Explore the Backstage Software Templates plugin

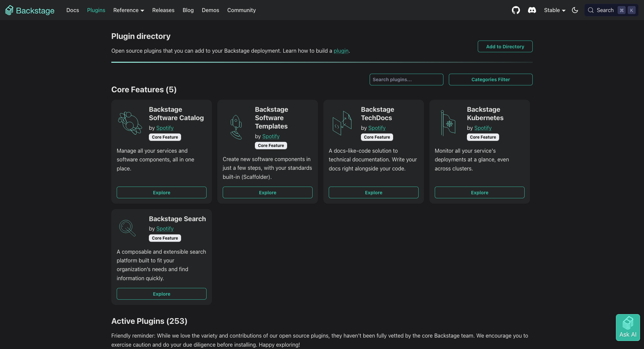coord(267,192)
